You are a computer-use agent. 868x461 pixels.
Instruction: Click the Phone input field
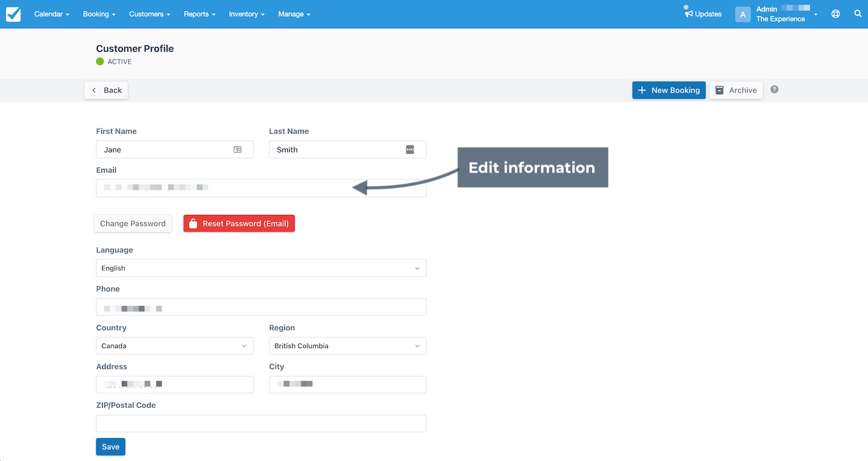[261, 307]
